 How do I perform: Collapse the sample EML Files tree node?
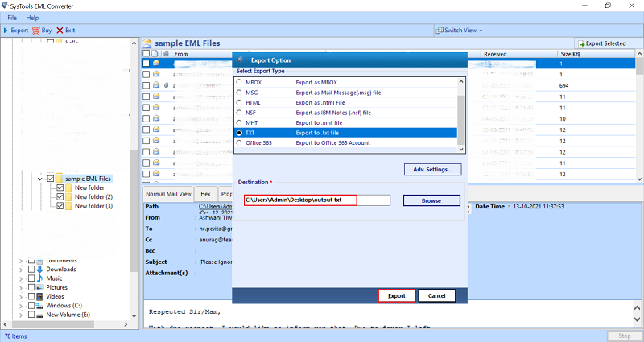coord(39,179)
